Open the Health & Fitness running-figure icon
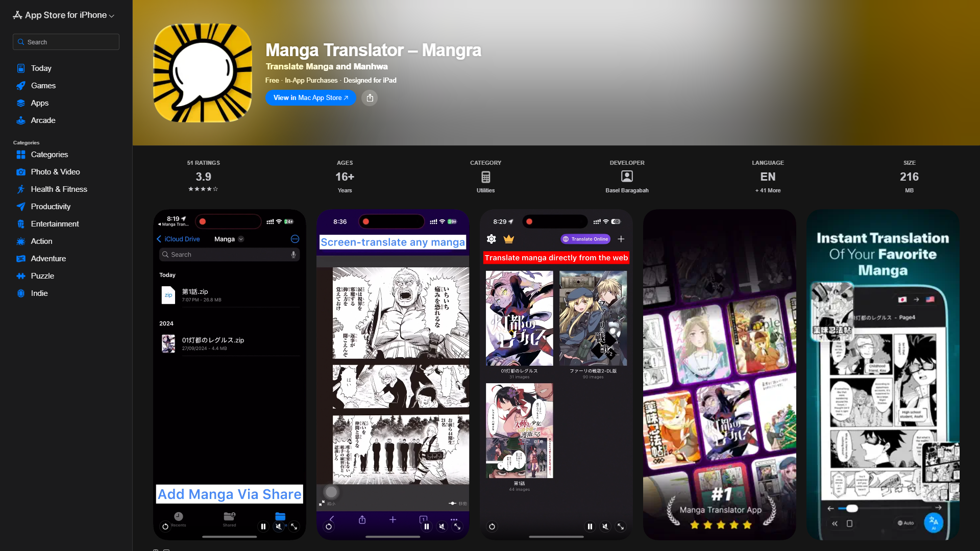 click(x=20, y=189)
